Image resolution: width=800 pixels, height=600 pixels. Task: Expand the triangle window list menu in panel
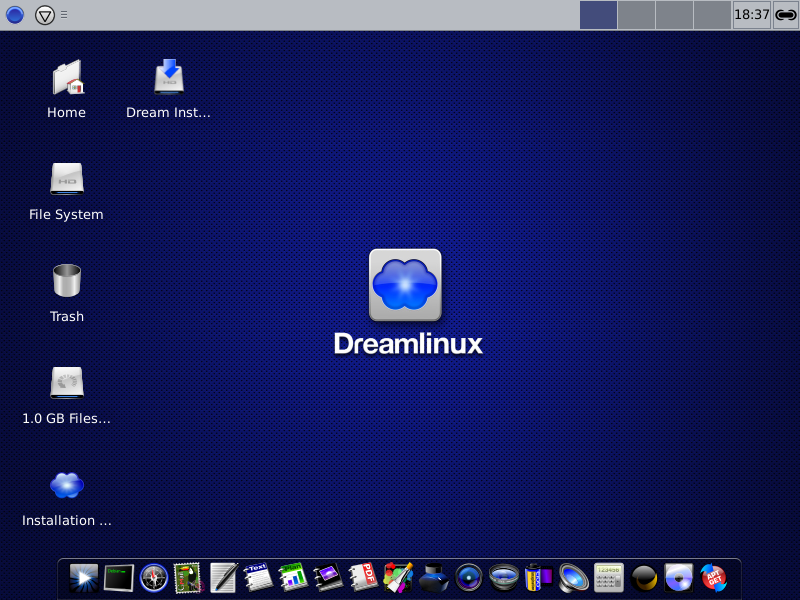(45, 15)
